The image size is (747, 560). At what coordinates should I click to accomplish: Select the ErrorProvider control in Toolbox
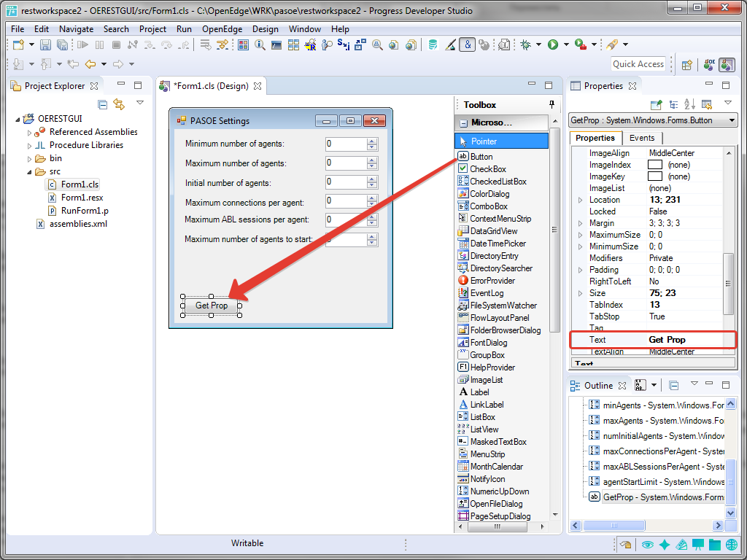pos(492,281)
